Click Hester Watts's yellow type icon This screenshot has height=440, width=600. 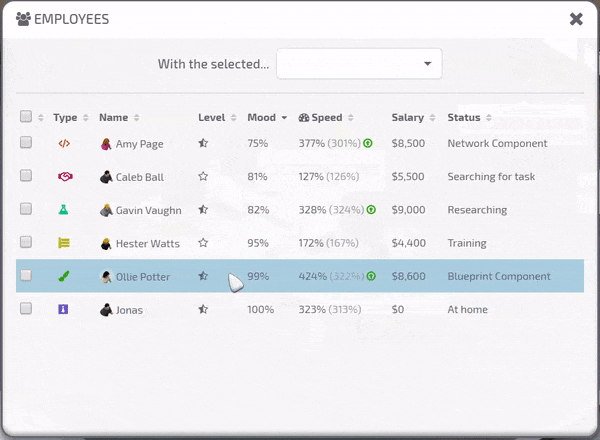(x=64, y=243)
